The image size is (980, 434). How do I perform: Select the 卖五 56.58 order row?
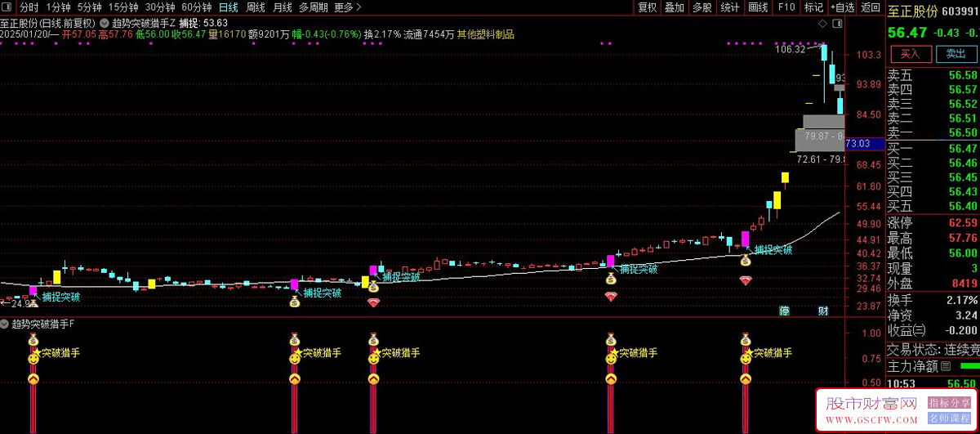tap(933, 75)
